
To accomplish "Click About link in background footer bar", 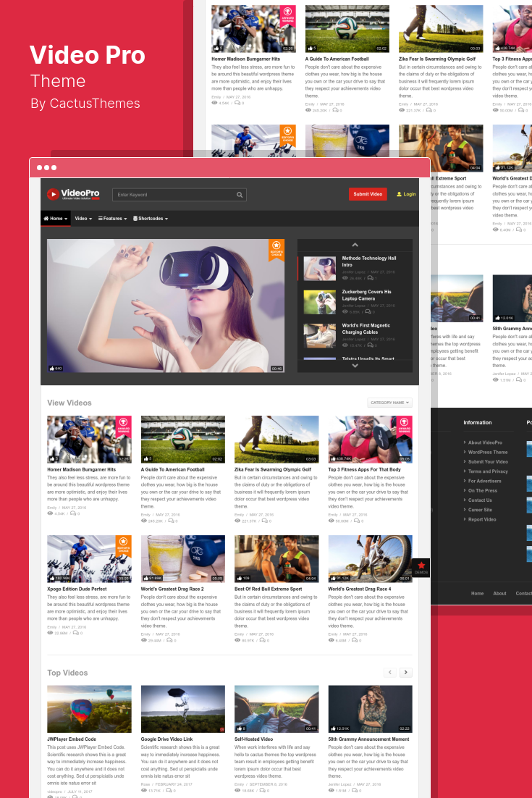I will tap(499, 593).
